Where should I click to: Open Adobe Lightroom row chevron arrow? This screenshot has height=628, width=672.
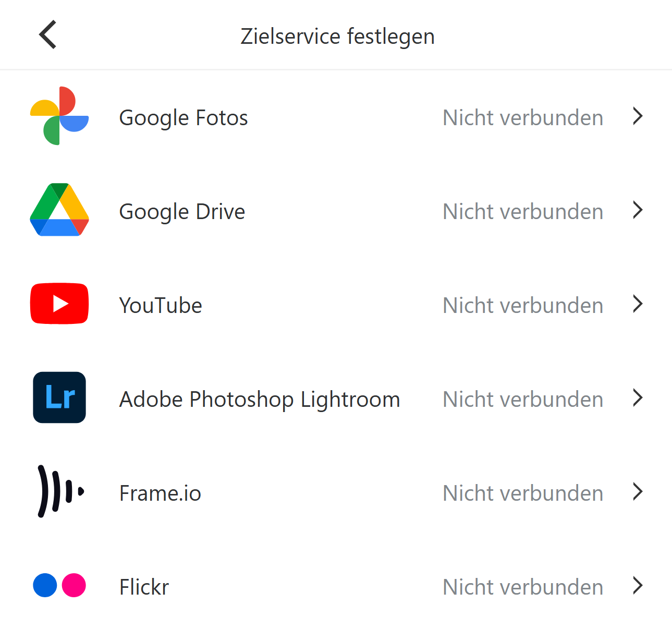(x=637, y=397)
